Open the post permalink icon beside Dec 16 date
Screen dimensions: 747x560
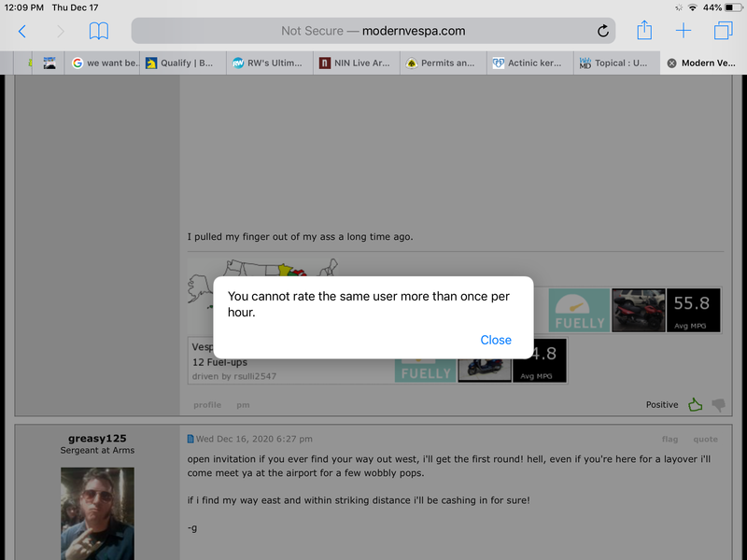click(x=190, y=439)
